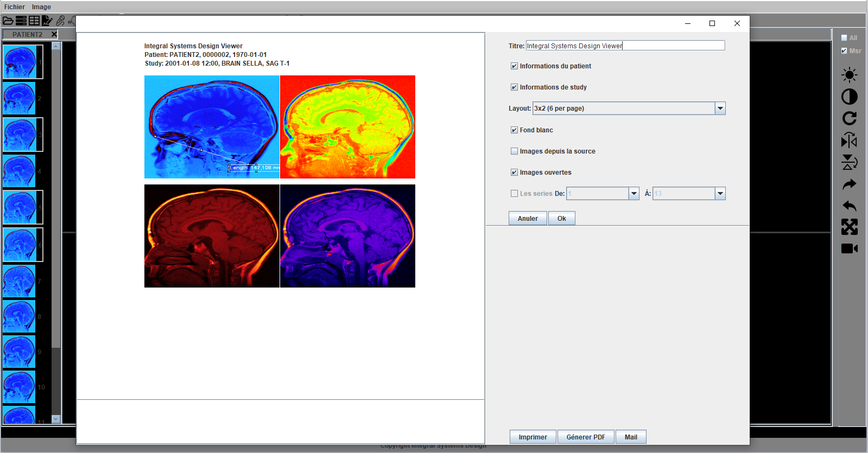Enable Images depuis la source
868x453 pixels.
(514, 151)
